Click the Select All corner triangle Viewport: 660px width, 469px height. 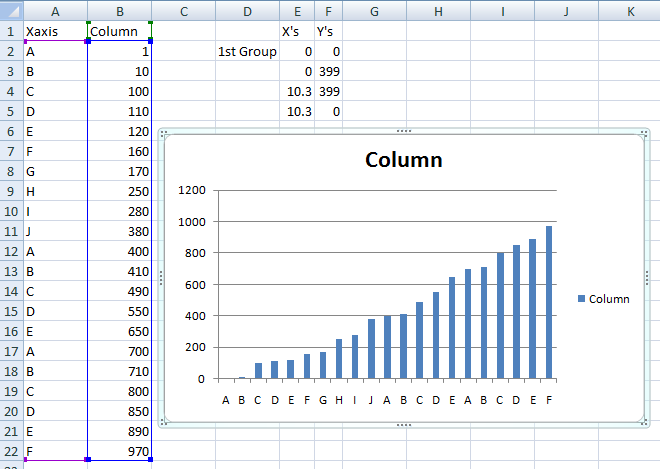[x=11, y=11]
